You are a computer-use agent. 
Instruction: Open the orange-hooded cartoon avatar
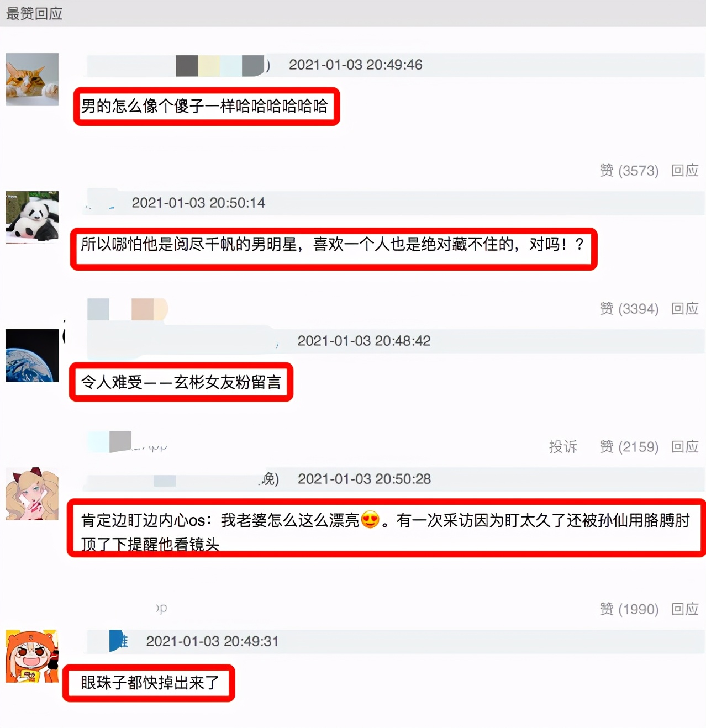click(32, 656)
